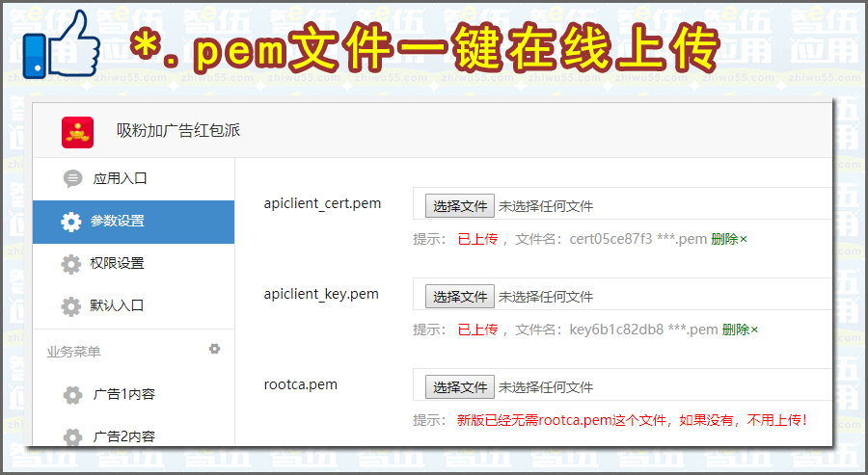Click the gear icon beside 参数设置
This screenshot has width=868, height=475.
70,222
